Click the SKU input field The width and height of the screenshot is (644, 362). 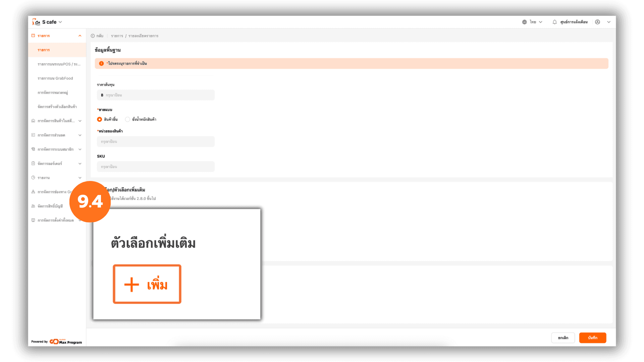[x=156, y=167]
